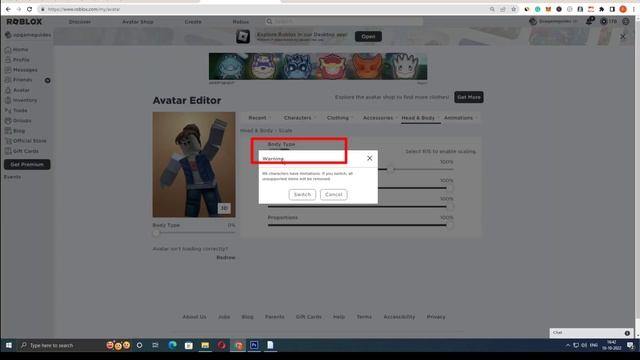Open the About Us footer link
The height and width of the screenshot is (360, 640).
[x=194, y=317]
